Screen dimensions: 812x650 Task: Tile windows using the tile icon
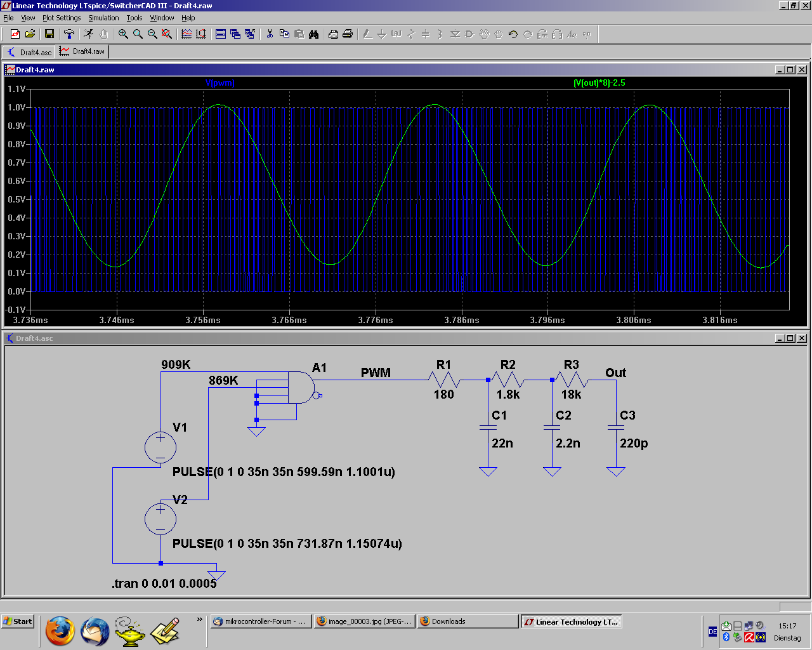[x=221, y=34]
